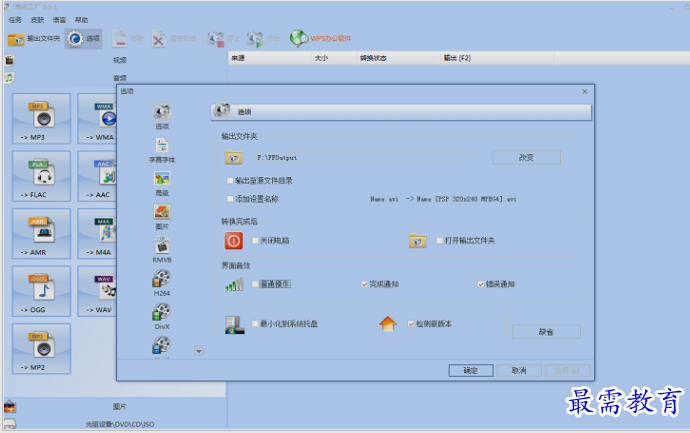Click the 转换状态 column header
The image size is (690, 433).
coord(398,58)
